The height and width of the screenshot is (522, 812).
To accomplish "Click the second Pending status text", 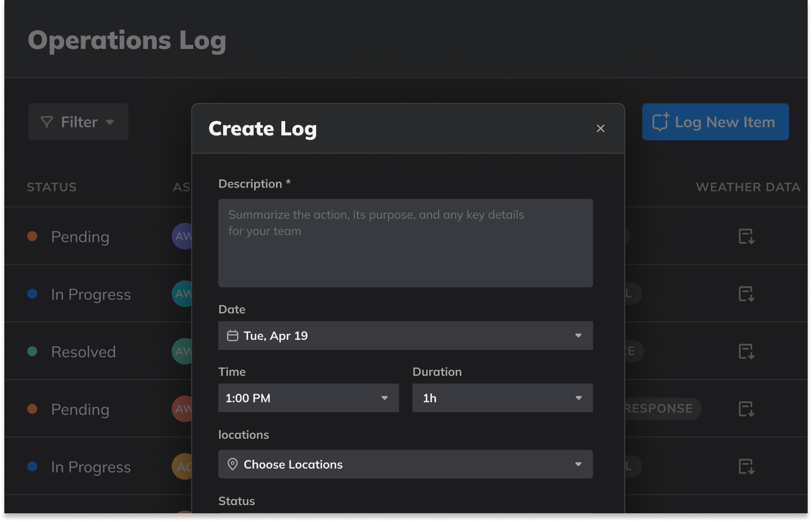I will click(80, 409).
